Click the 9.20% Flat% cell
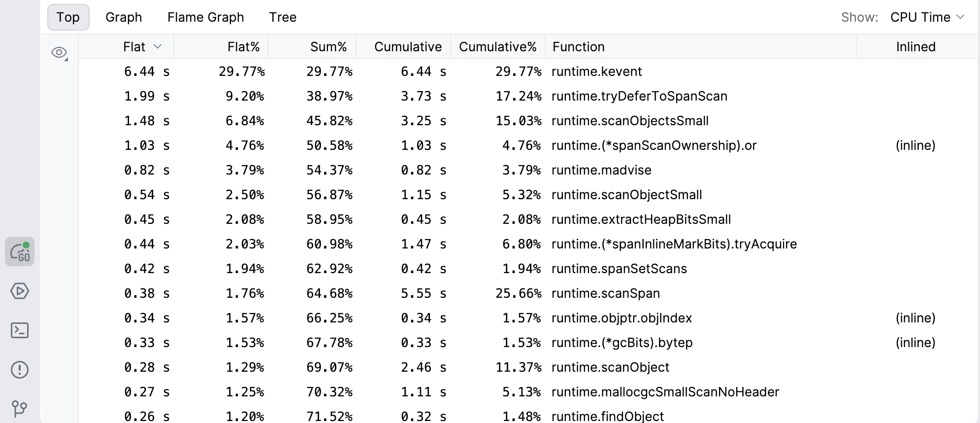980x423 pixels. (245, 96)
